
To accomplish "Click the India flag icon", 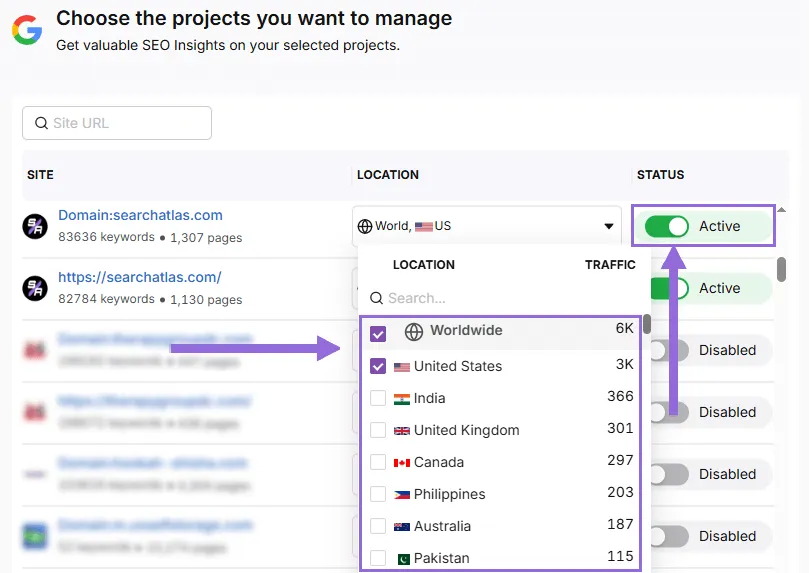I will [402, 399].
